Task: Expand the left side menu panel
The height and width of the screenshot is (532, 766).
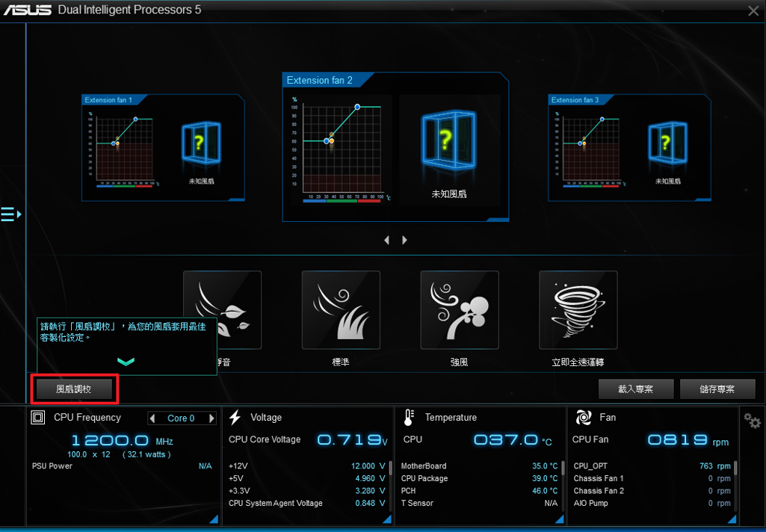Action: point(10,214)
